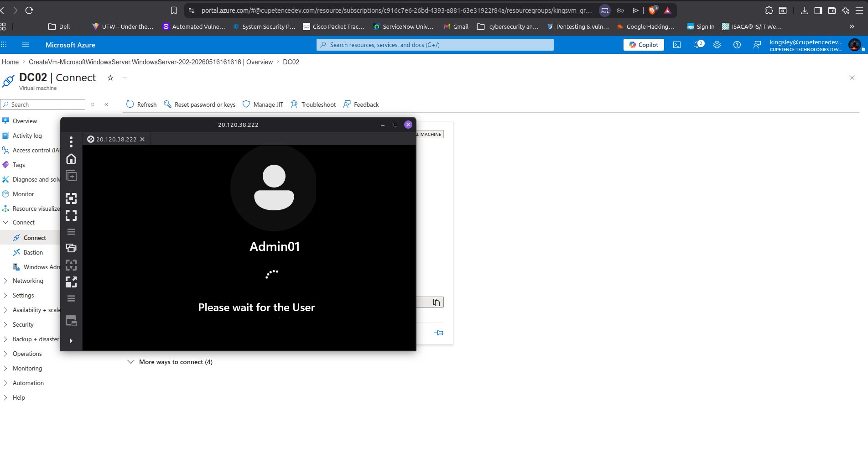
Task: Click Manage JIT
Action: click(x=263, y=104)
